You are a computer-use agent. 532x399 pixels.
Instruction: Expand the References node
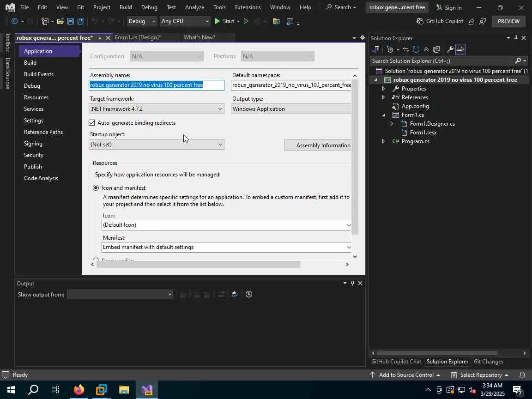click(x=383, y=97)
